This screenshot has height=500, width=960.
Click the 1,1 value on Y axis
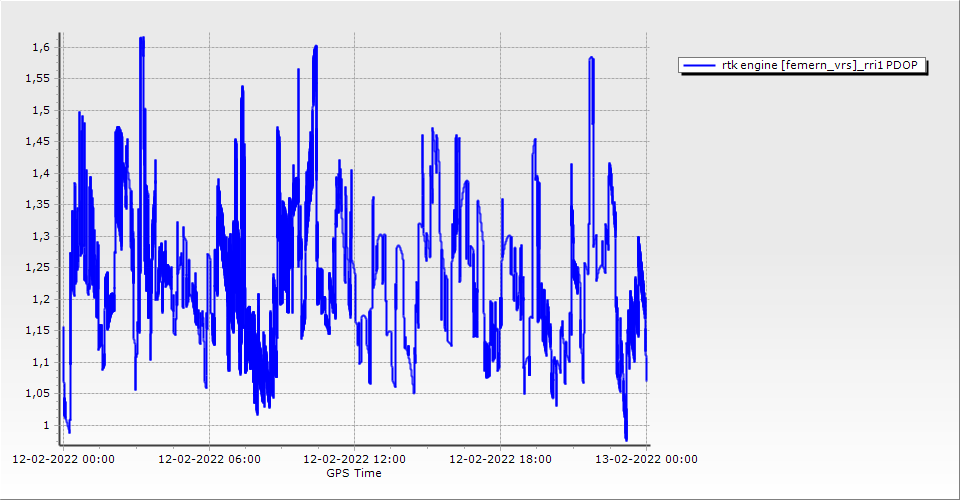(x=39, y=362)
